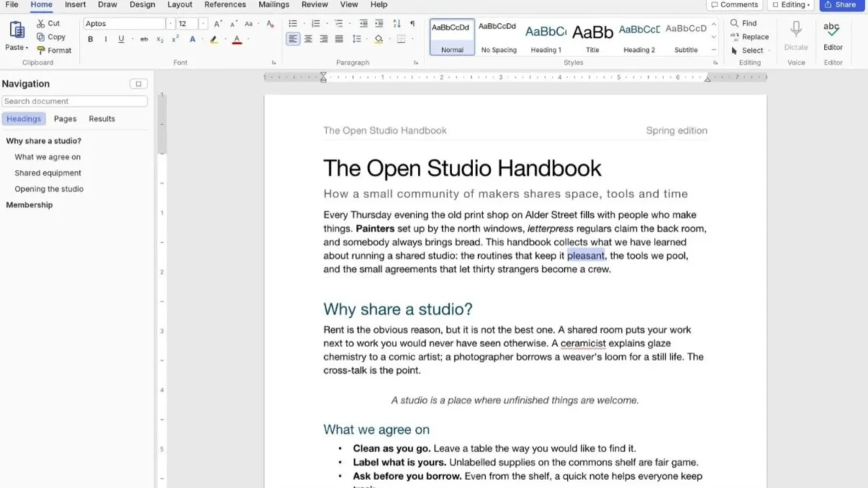Center align the paragraph

point(308,39)
